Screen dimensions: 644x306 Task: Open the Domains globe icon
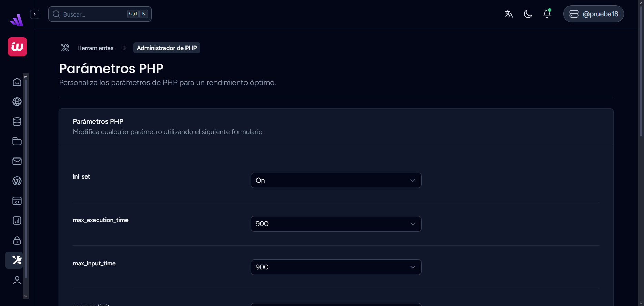click(17, 102)
